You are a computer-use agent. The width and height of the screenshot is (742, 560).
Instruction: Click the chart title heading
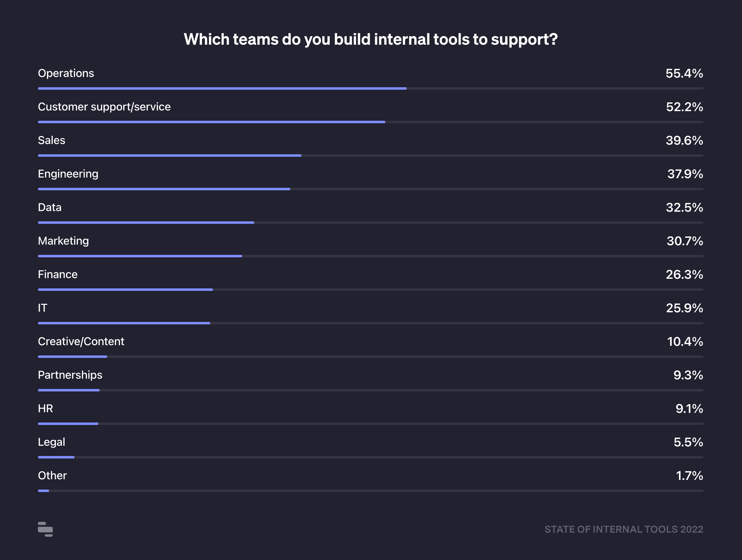click(x=371, y=39)
